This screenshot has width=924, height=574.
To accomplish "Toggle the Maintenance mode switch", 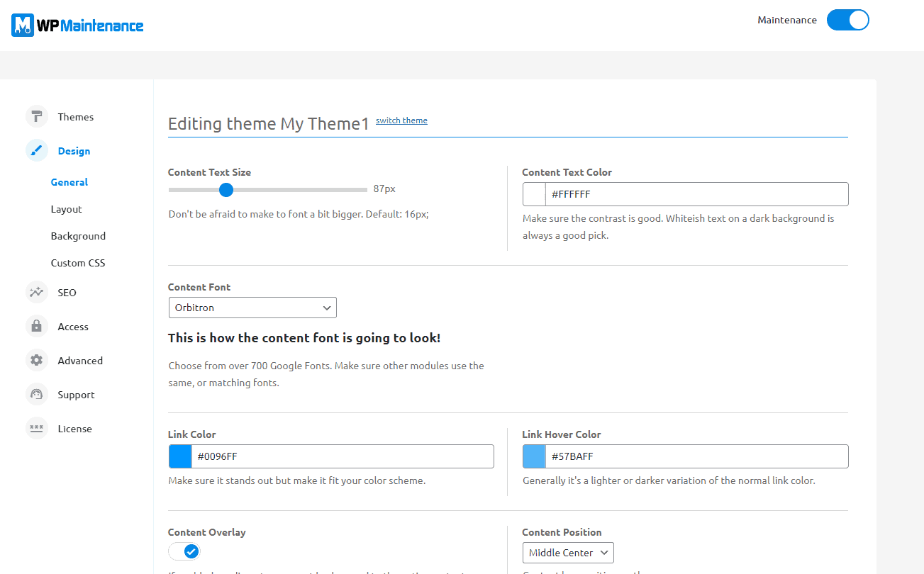I will tap(847, 20).
